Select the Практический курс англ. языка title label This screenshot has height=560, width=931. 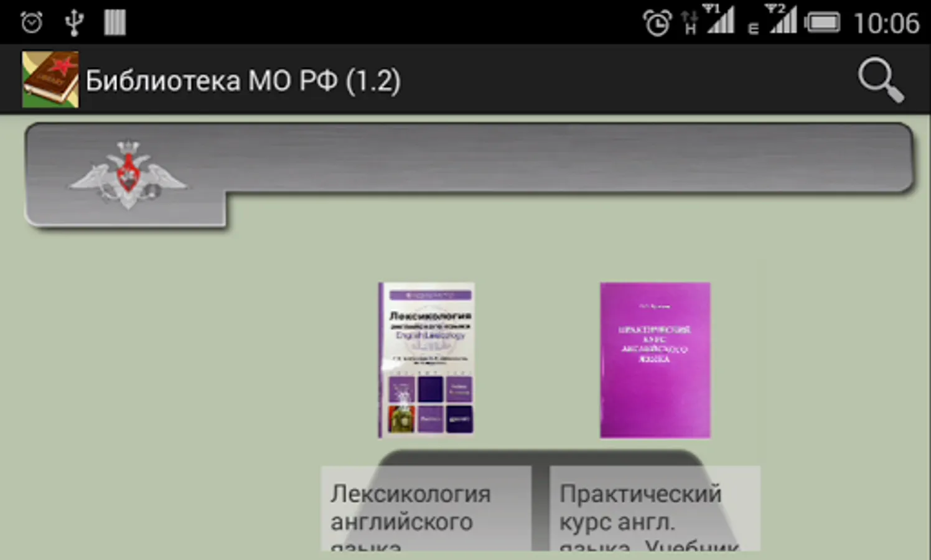(655, 508)
